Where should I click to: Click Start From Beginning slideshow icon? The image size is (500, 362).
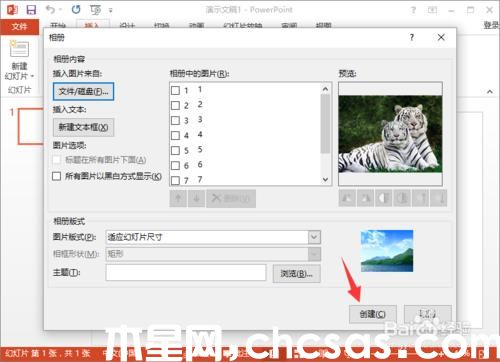(95, 10)
